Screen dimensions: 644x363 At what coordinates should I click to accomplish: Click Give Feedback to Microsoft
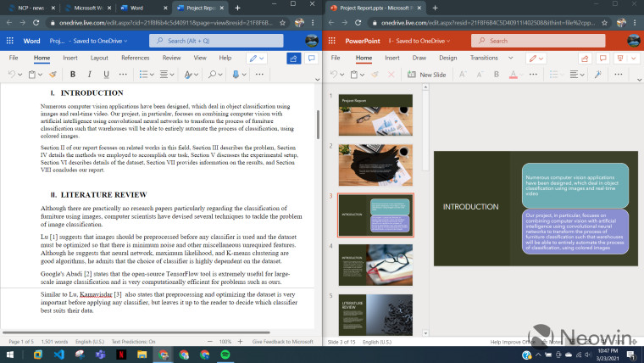pos(282,341)
